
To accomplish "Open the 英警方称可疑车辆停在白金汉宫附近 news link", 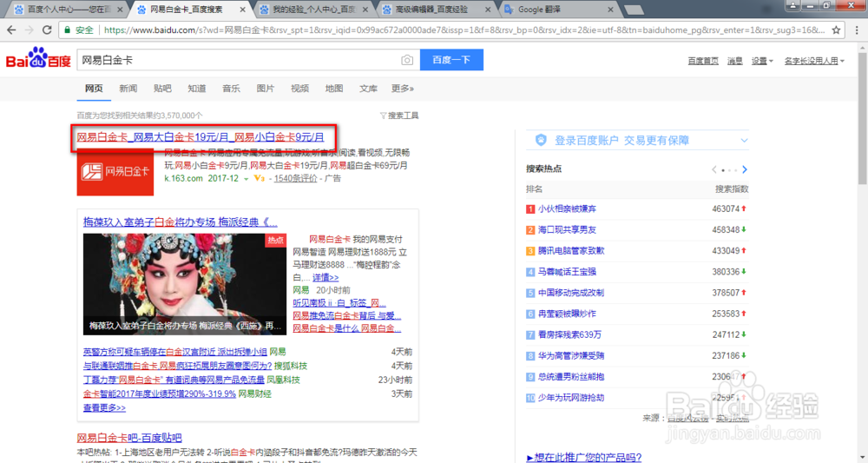I will 175,352.
